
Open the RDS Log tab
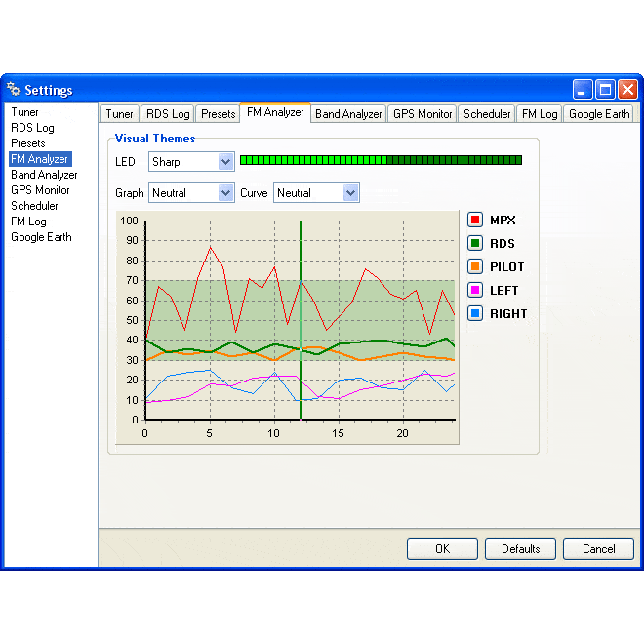click(x=168, y=114)
